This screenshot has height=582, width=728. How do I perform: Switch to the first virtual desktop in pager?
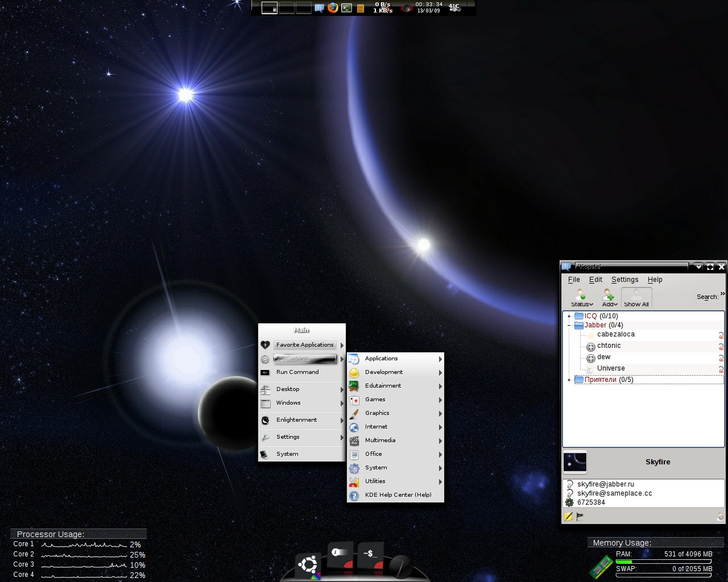click(270, 8)
